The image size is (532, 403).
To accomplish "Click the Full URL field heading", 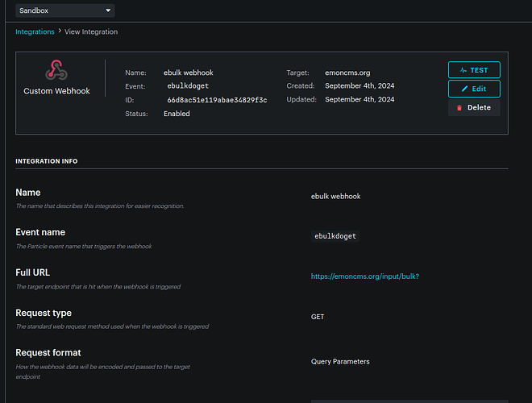I will 32,272.
